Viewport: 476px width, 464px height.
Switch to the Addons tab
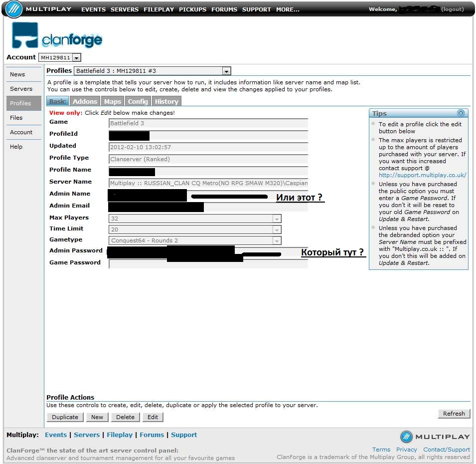pos(85,101)
